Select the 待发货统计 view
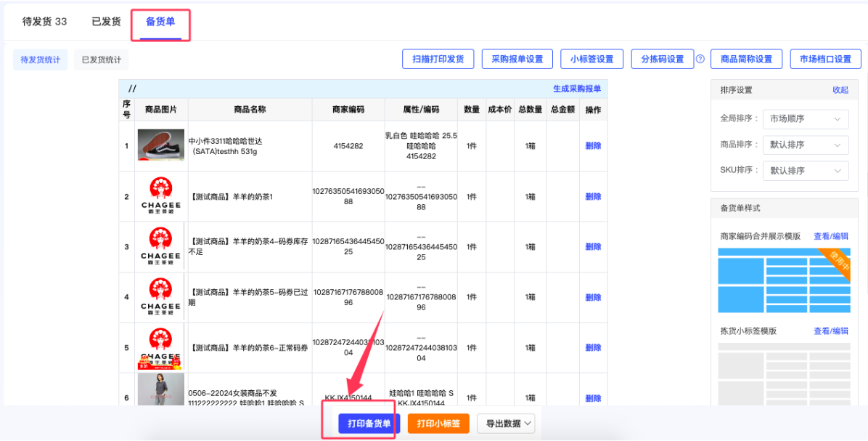 [41, 60]
